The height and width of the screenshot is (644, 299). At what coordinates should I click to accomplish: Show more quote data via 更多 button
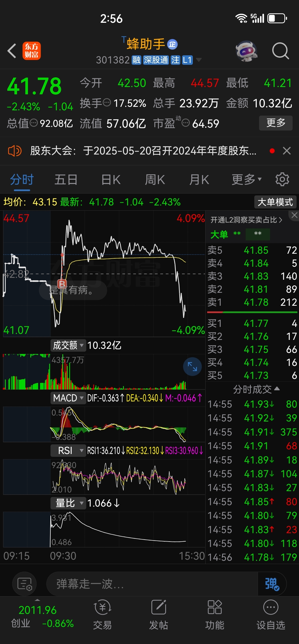coord(276,123)
